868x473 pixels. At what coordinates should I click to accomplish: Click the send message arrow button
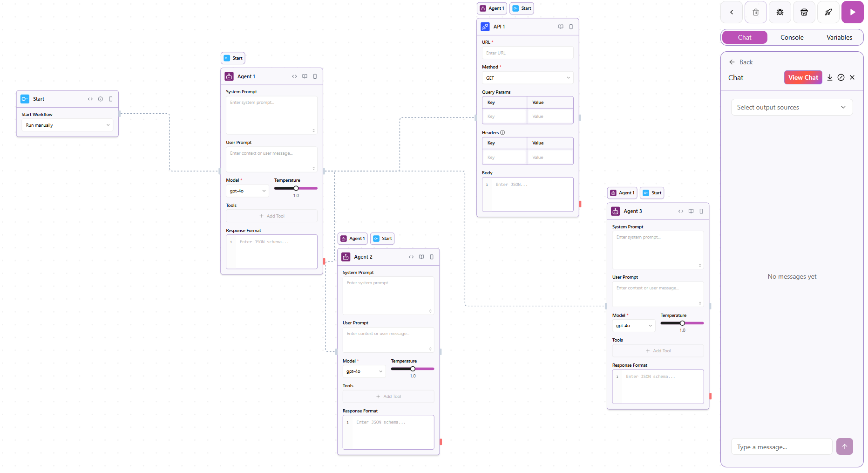click(x=844, y=446)
